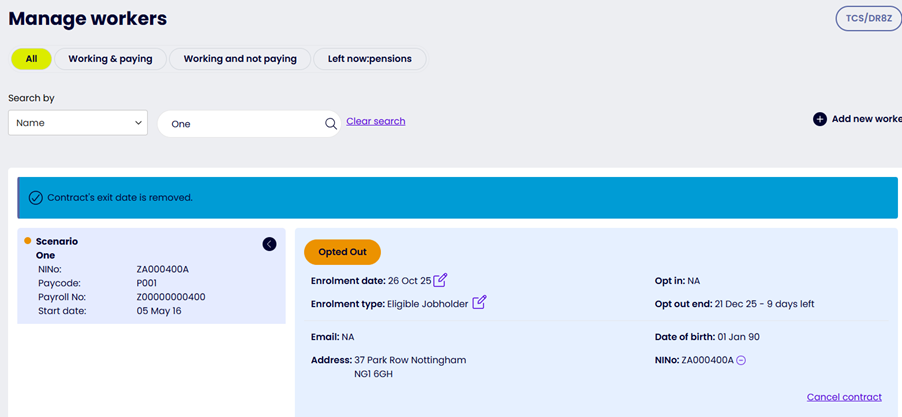
Task: Click the orange status dot beside Scenario
Action: click(x=28, y=241)
